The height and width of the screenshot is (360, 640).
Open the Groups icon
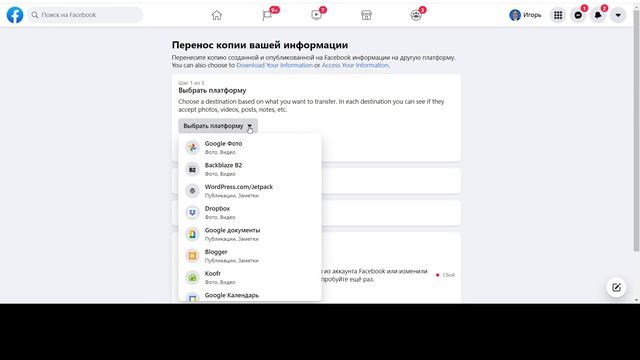point(416,15)
